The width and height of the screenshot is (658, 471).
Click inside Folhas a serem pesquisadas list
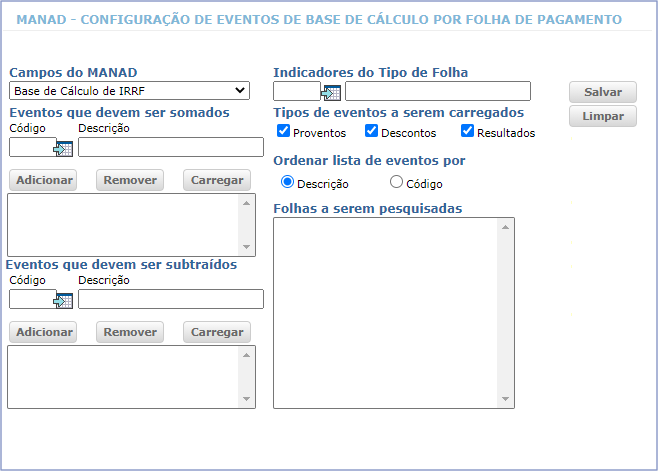(x=386, y=312)
